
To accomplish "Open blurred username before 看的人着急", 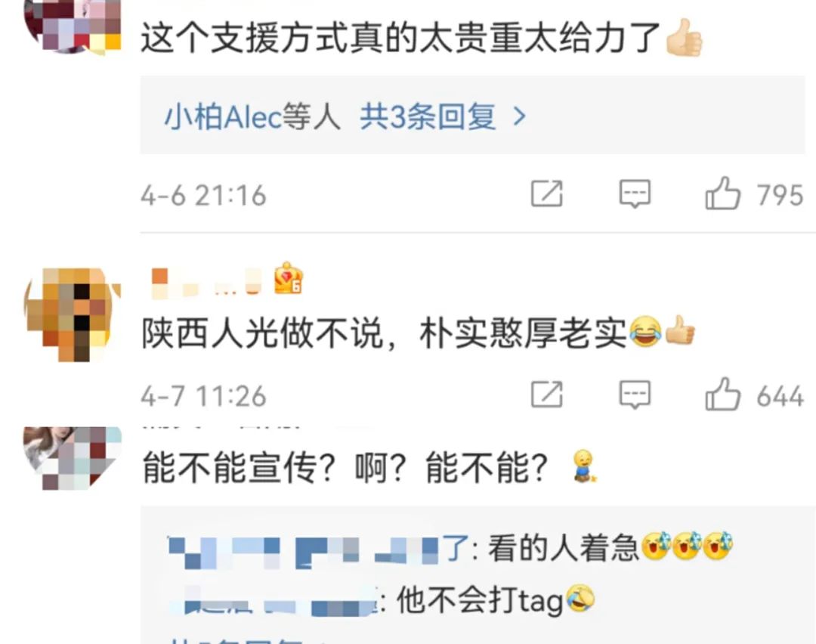I will point(319,550).
